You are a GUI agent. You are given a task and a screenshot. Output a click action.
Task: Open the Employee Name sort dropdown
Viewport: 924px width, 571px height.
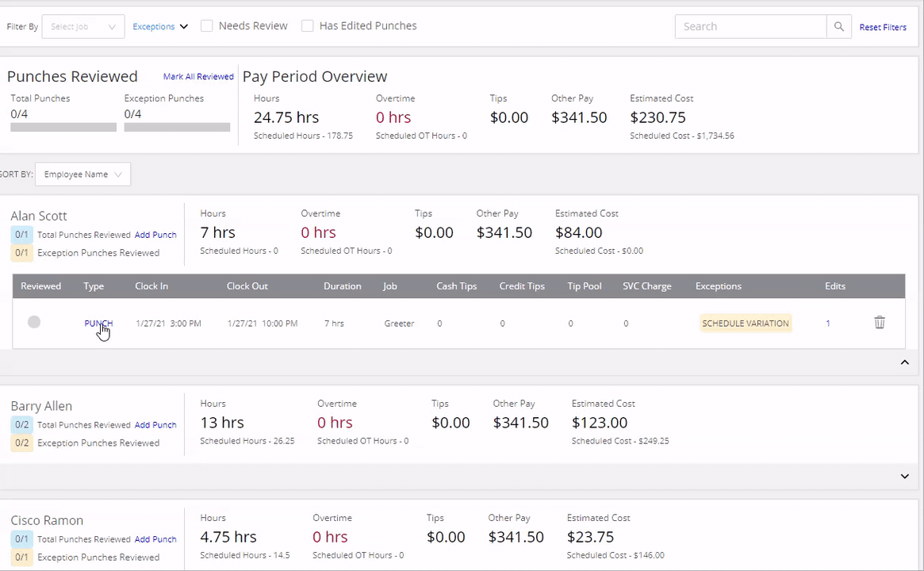83,174
